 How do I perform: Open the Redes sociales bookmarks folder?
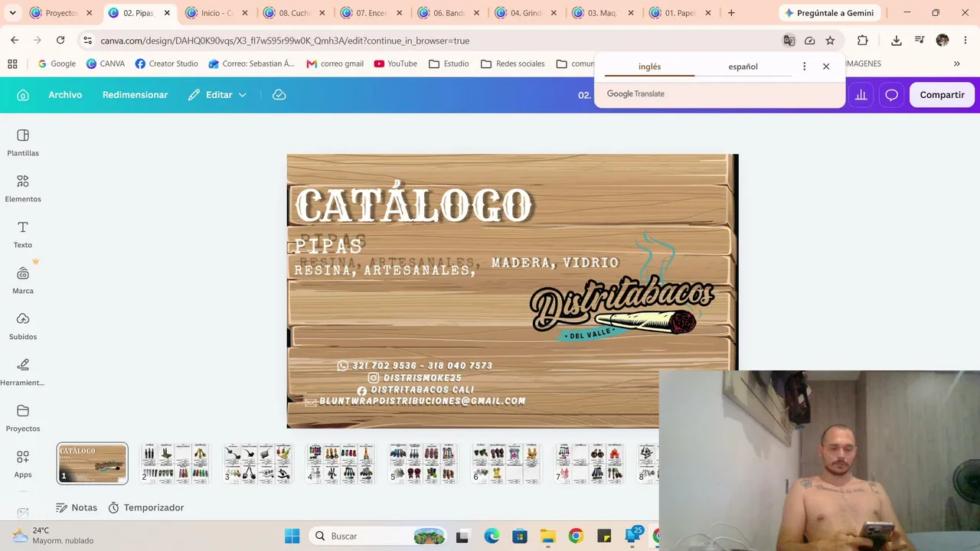coord(512,64)
